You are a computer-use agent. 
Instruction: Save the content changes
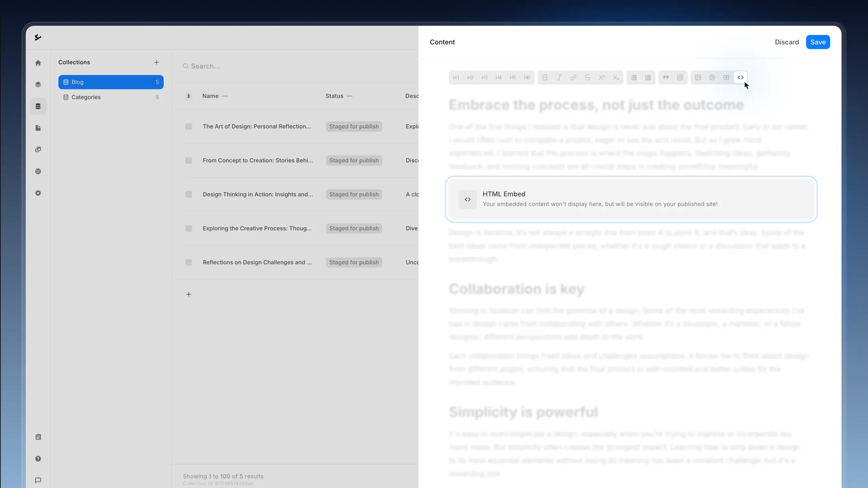coord(817,42)
